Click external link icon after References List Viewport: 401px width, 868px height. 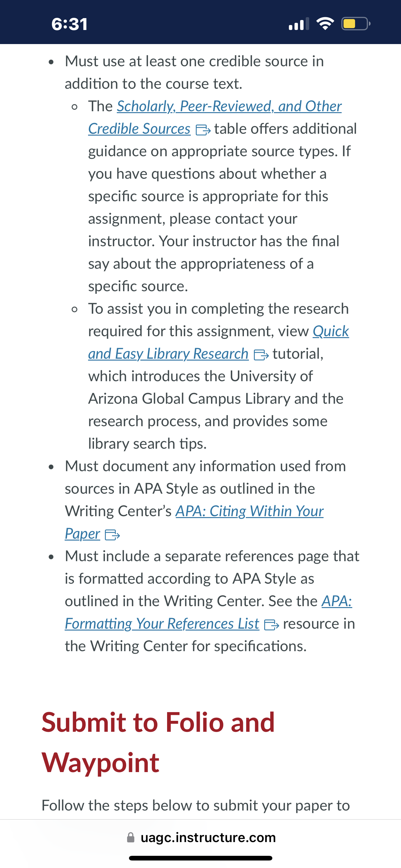272,625
